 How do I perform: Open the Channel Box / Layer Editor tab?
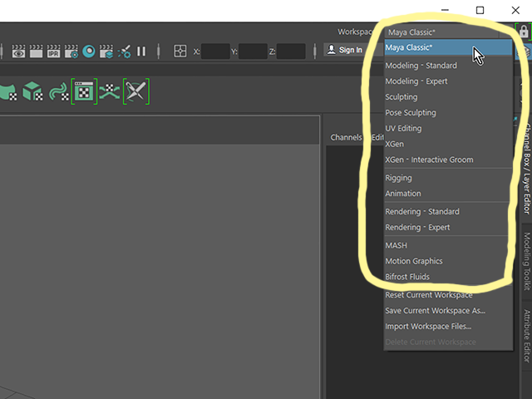(x=526, y=168)
